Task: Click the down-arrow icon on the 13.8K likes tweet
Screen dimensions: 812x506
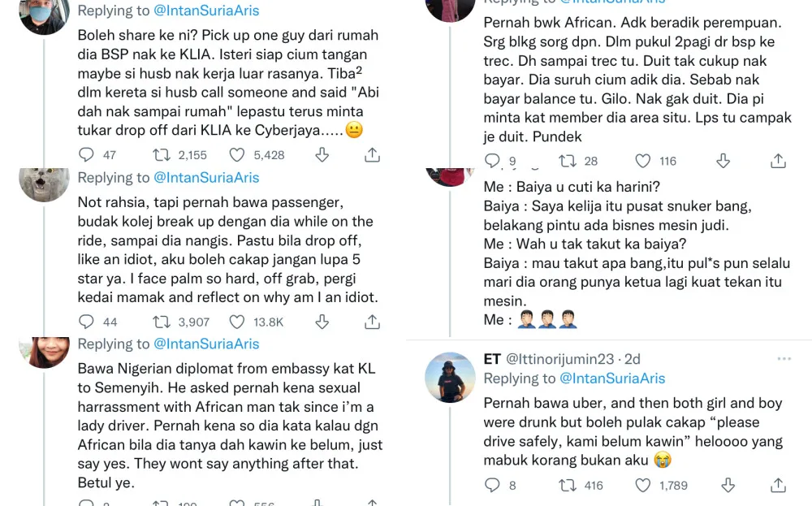Action: click(x=322, y=322)
